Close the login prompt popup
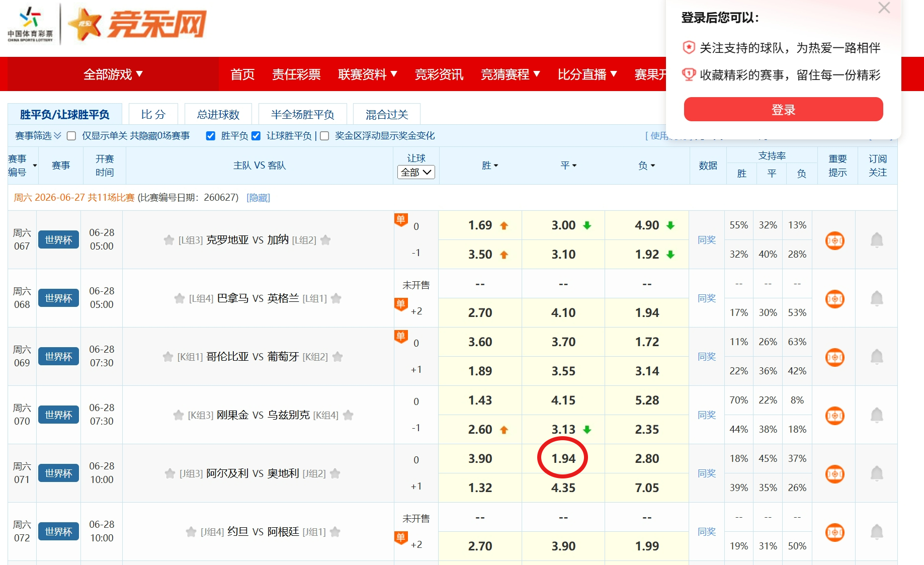 point(884,8)
